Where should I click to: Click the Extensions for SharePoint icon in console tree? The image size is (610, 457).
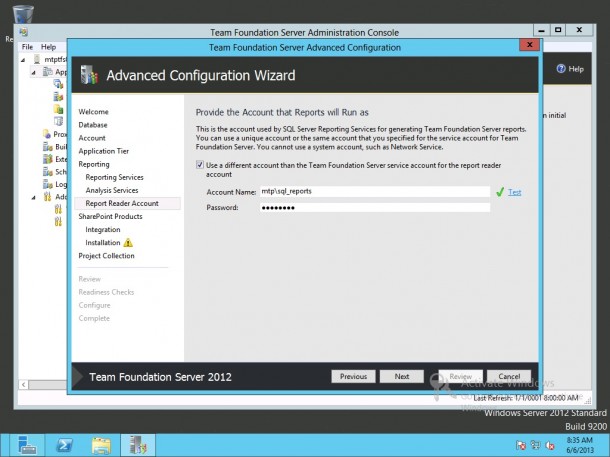click(47, 159)
